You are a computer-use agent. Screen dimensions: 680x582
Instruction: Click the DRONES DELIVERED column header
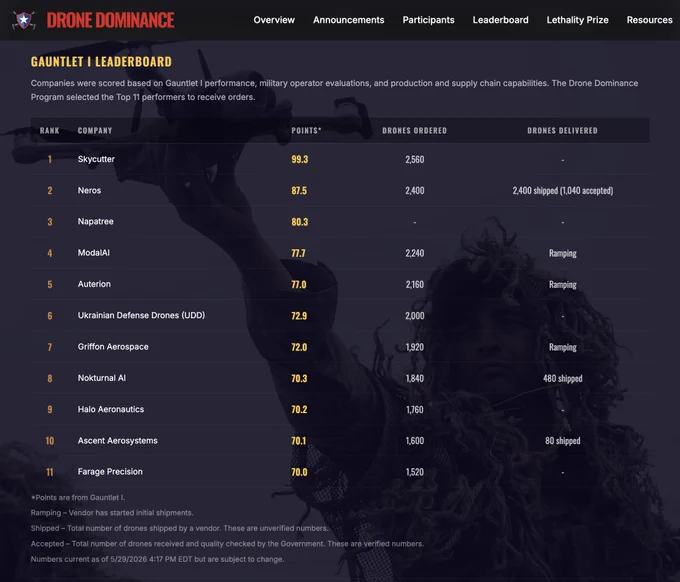pyautogui.click(x=562, y=131)
